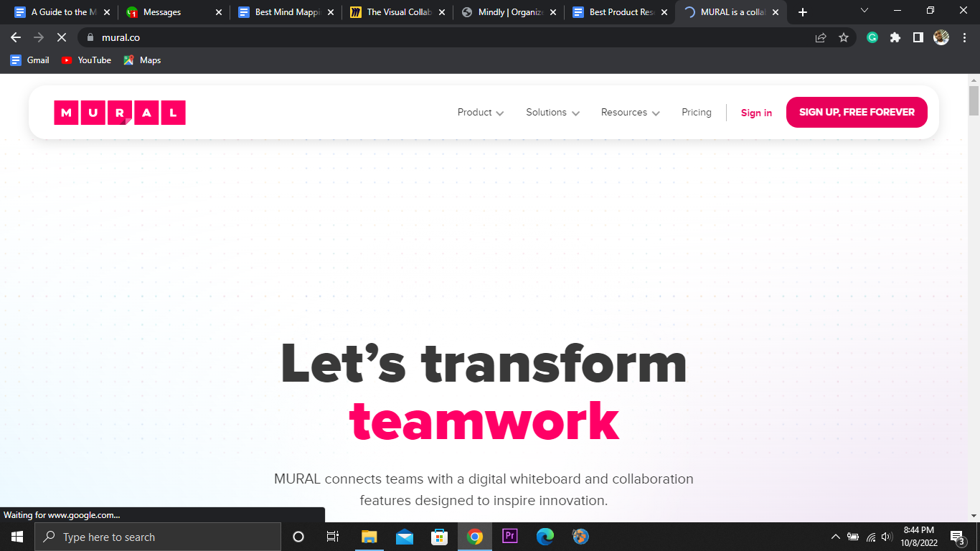This screenshot has width=980, height=551.
Task: Open the Firefox taskbar icon
Action: tap(580, 537)
